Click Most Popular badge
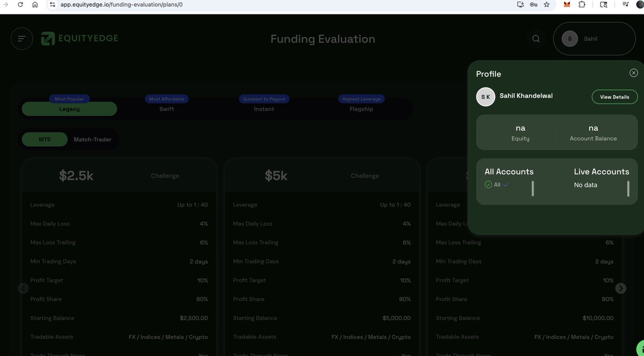644x356 pixels. tap(69, 99)
